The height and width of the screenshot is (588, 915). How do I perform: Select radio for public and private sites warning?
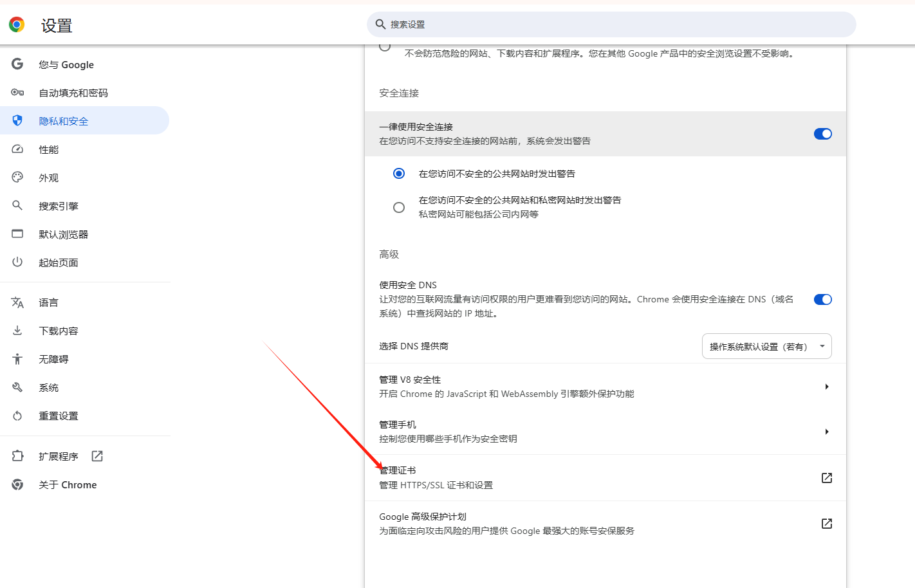pyautogui.click(x=399, y=207)
